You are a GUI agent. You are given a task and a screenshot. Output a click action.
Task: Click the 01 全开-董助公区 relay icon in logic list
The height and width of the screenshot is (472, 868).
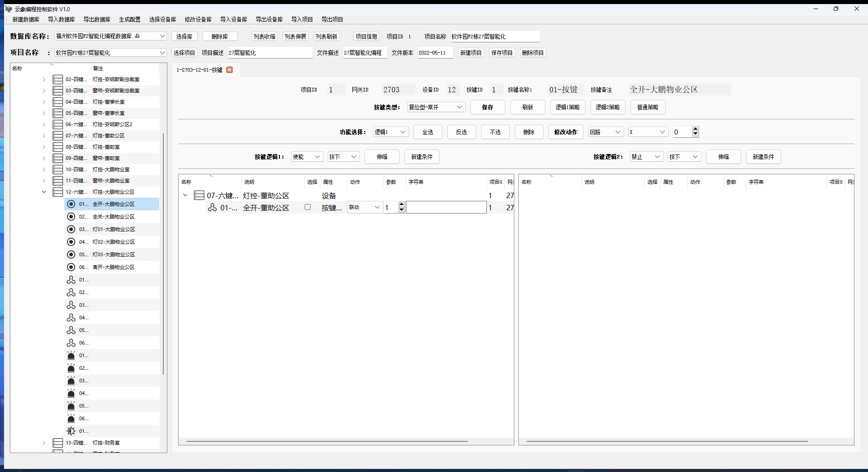tap(212, 208)
